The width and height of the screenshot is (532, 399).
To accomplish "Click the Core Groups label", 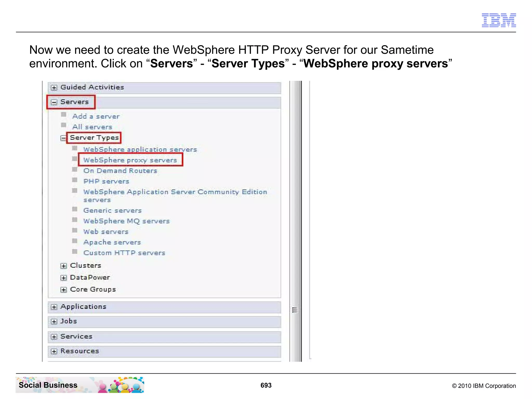I will click(93, 289).
